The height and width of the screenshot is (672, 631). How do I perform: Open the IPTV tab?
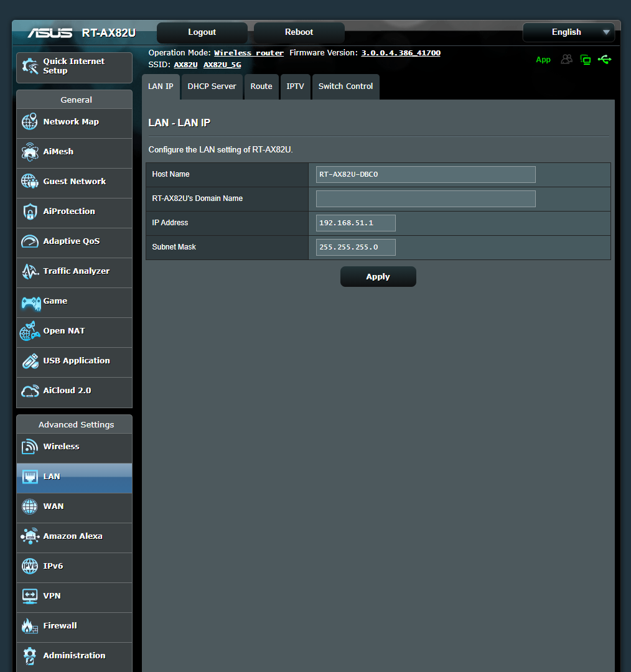296,86
